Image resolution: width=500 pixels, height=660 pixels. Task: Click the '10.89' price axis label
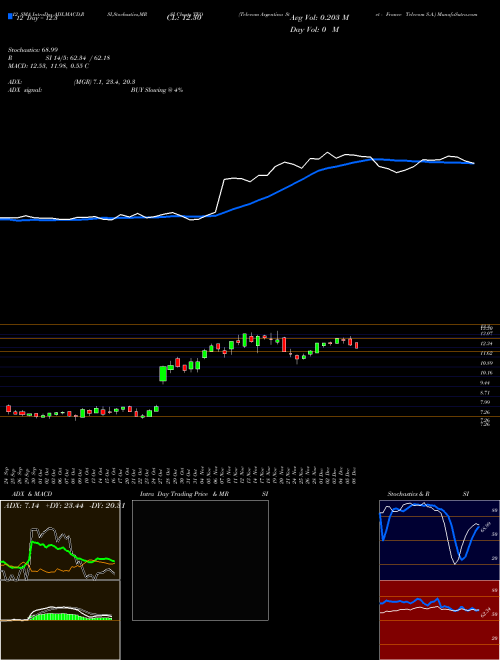point(487,363)
